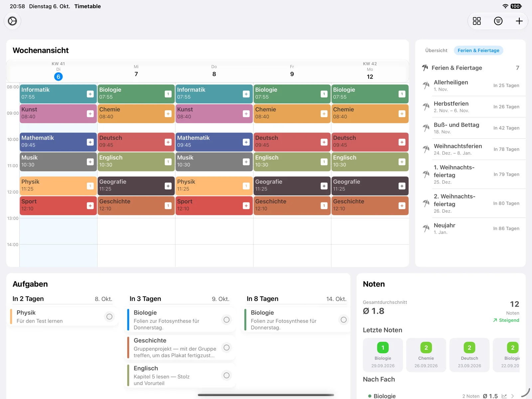Screen dimensions: 532x399
Task: Open task badge on Friday Geschichte lesson
Action: pos(324,206)
